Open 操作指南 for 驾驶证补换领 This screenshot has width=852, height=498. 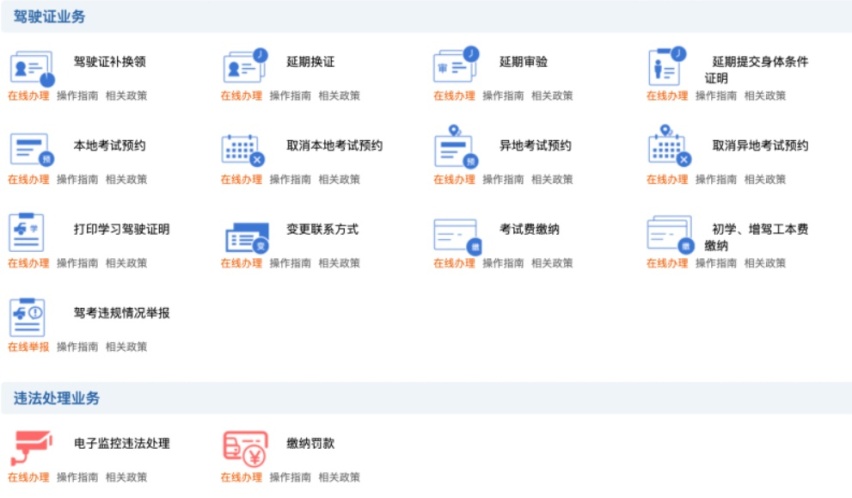pos(77,96)
